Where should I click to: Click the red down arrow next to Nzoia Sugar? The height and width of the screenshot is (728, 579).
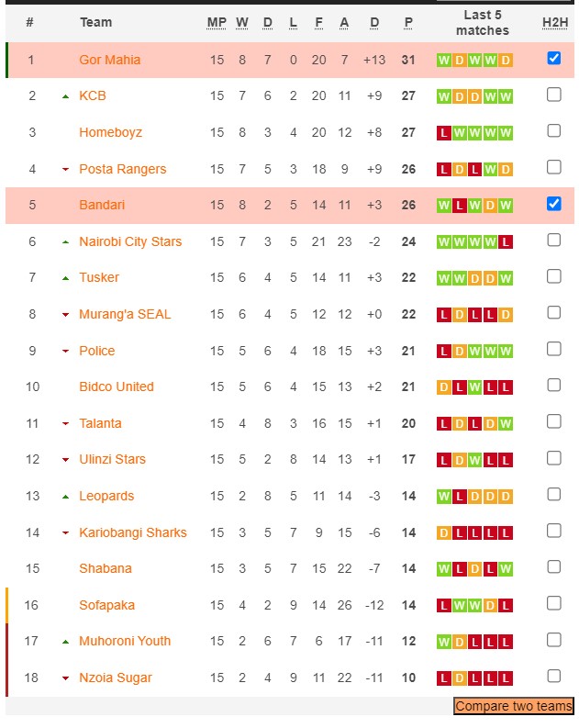tap(65, 678)
